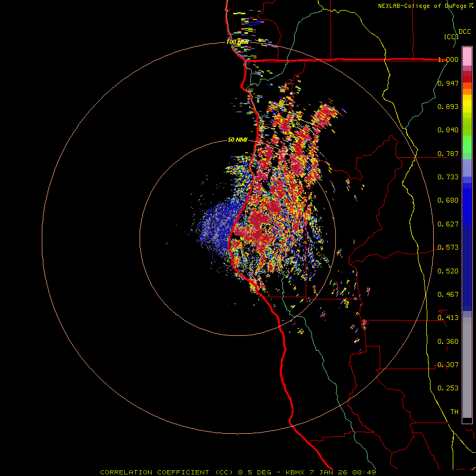This screenshot has height=476, width=476.
Task: Click the TH threshold label on legend
Action: (x=454, y=412)
